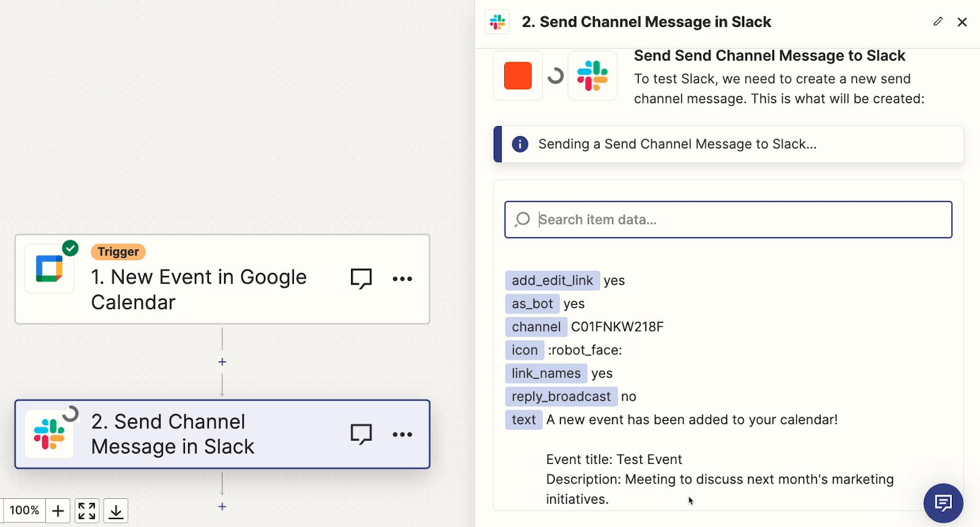Click Slack icon on step 2 card

49,434
